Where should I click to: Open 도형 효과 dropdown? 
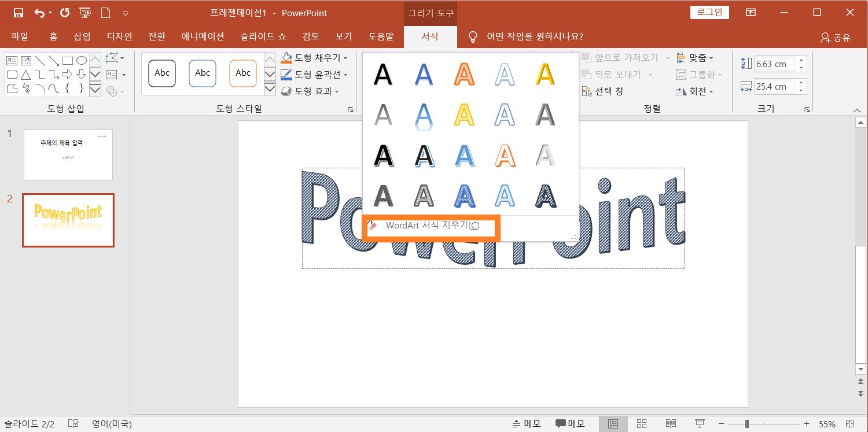tap(310, 91)
